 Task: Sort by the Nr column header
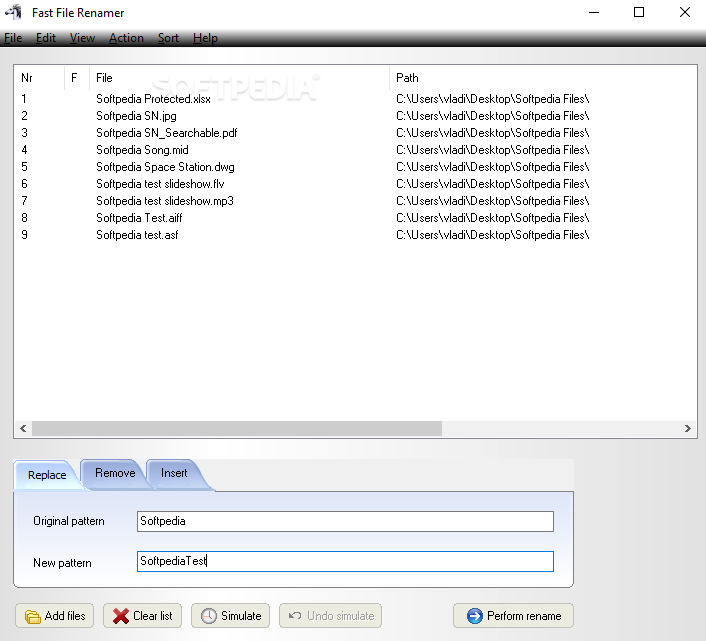pos(40,78)
